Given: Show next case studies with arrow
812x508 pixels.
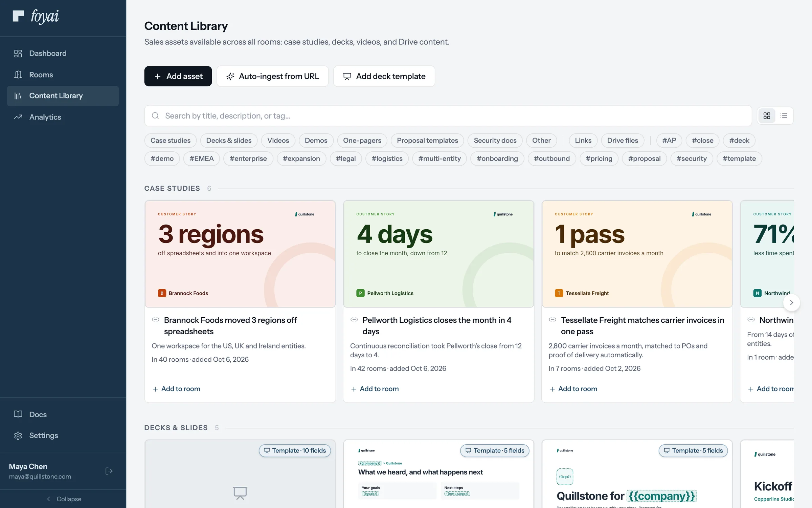Looking at the screenshot, I should pos(791,302).
